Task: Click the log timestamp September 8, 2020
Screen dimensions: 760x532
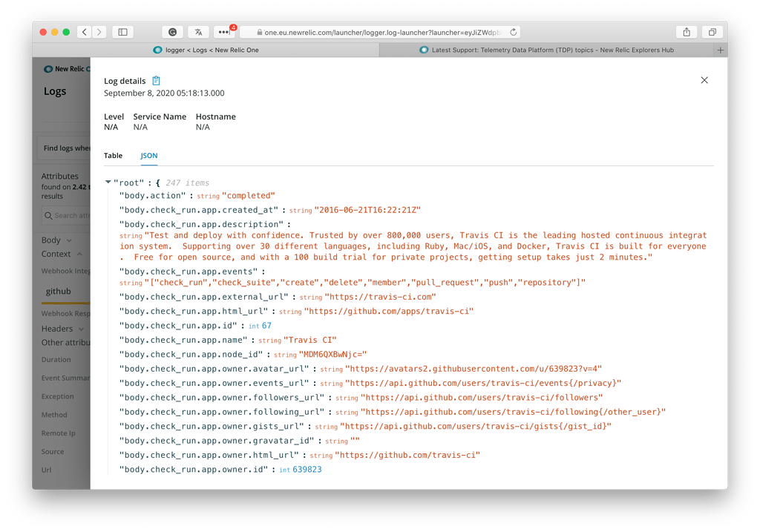Action: coord(164,93)
